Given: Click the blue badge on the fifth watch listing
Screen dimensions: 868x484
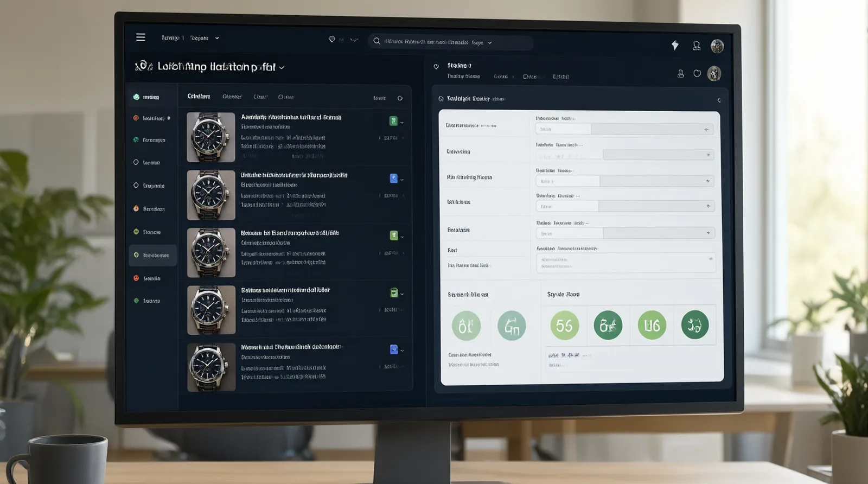Looking at the screenshot, I should (394, 349).
